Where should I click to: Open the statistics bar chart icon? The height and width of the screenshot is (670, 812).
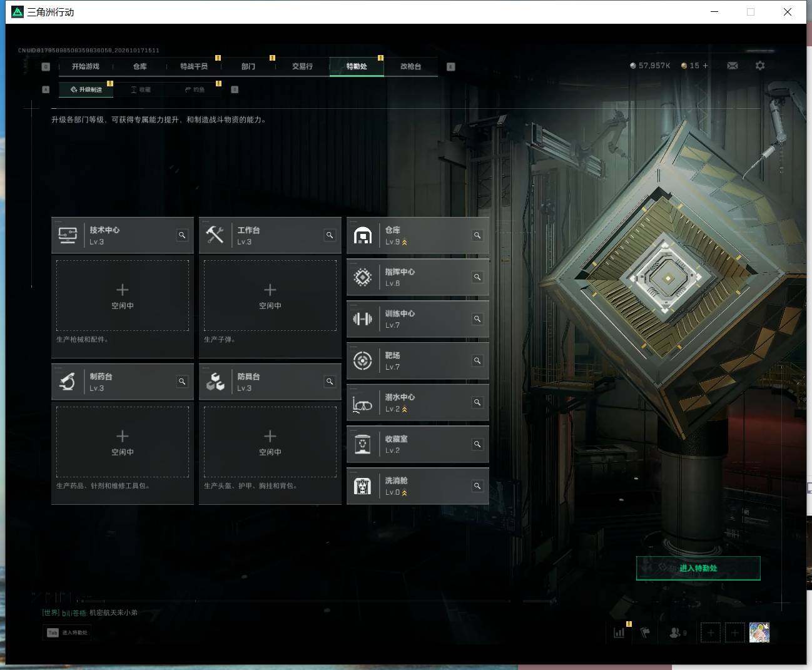619,632
